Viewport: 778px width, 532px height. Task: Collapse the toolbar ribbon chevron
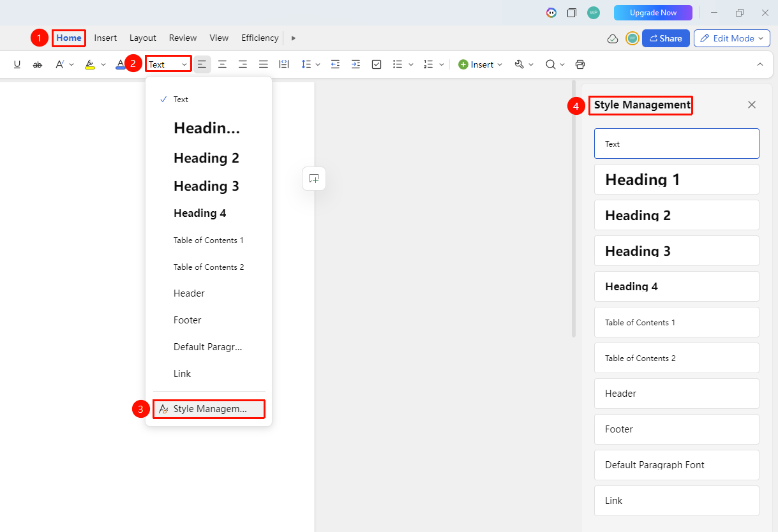pos(760,64)
